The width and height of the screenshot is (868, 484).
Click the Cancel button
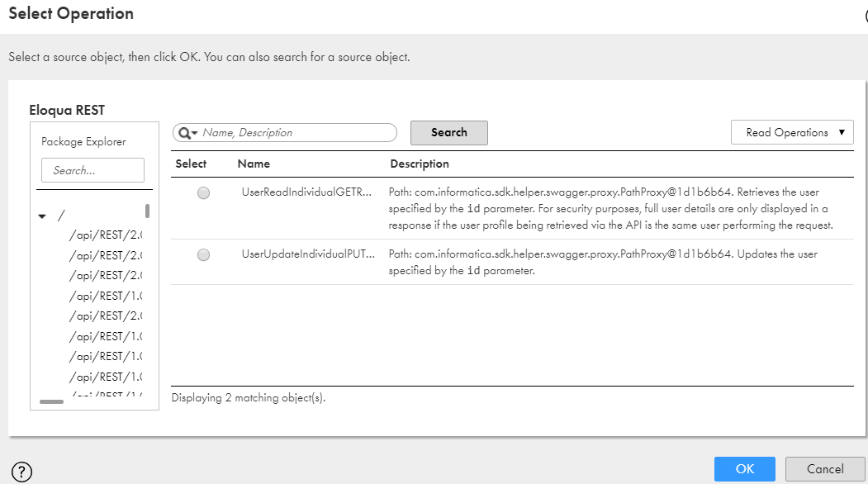(825, 469)
